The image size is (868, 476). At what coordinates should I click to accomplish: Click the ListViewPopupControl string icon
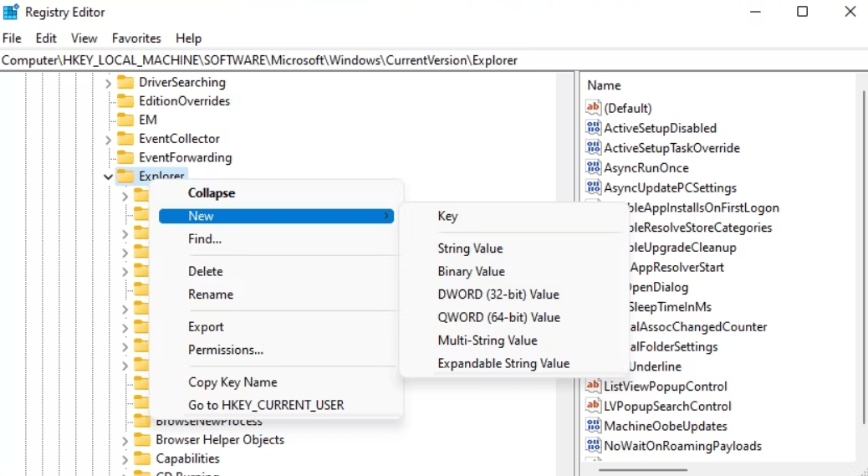point(593,386)
